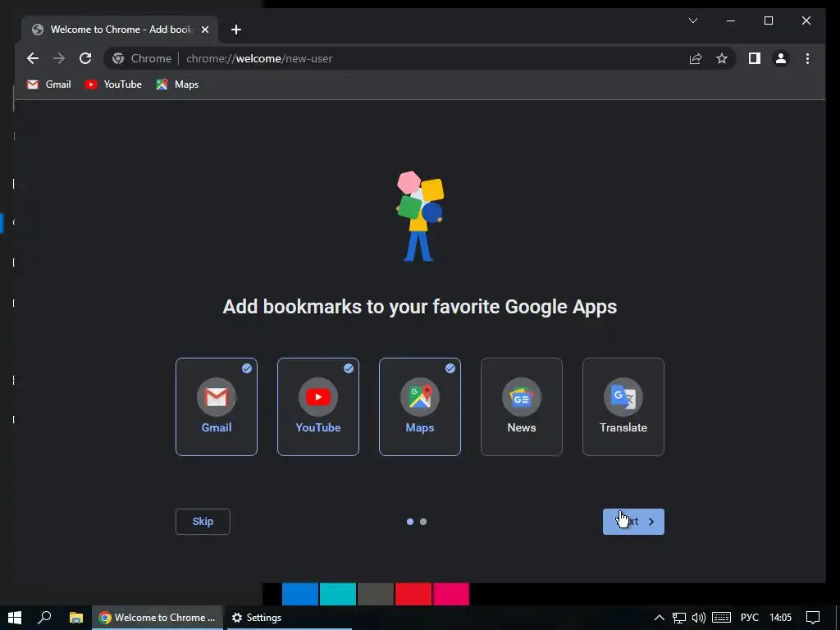Reload the page with the refresh icon

[85, 58]
